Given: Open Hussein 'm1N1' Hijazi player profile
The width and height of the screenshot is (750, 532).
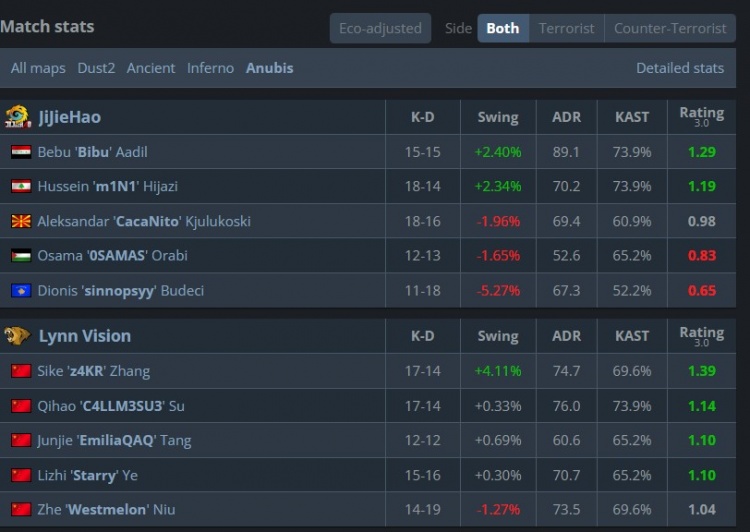Looking at the screenshot, I should (108, 186).
